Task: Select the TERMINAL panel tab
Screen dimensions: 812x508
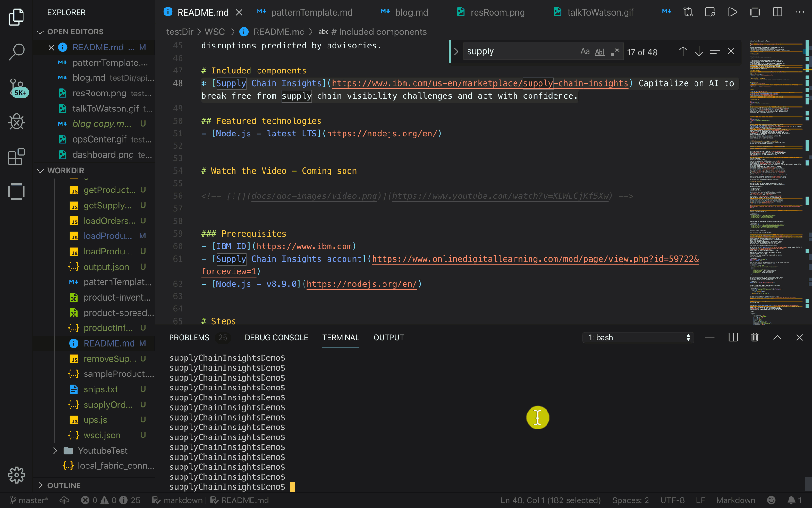Action: point(341,337)
